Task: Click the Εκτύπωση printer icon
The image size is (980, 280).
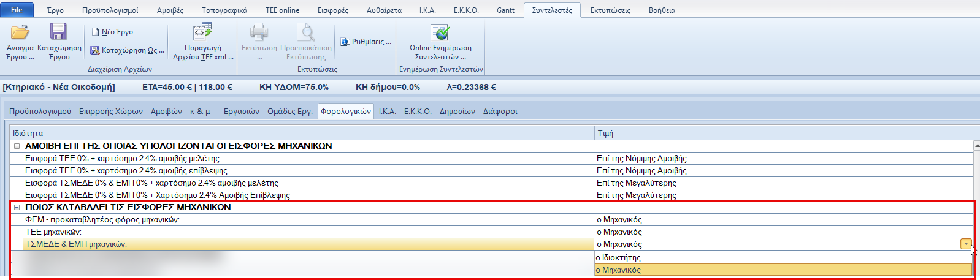Action: 259,32
